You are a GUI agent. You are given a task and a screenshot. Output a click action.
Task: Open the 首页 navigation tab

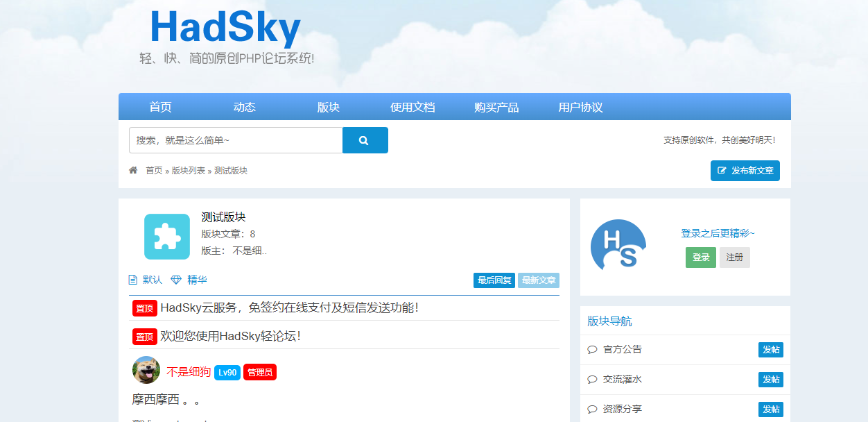point(160,107)
